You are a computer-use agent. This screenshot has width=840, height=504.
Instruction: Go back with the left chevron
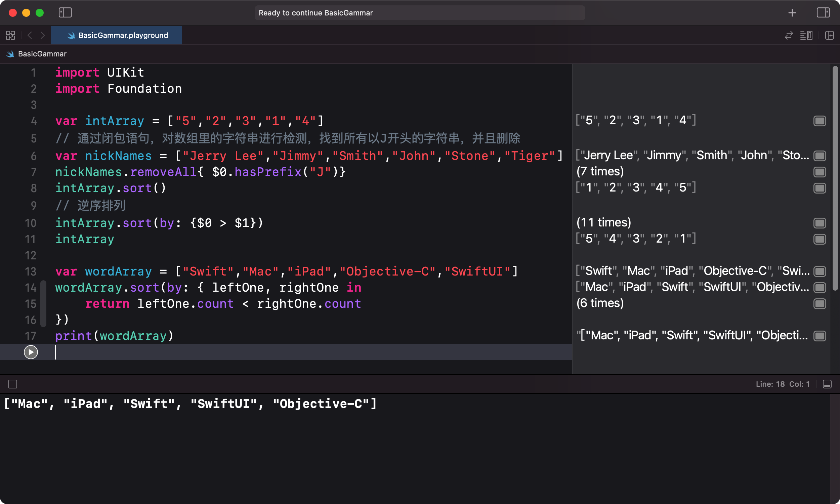point(30,35)
